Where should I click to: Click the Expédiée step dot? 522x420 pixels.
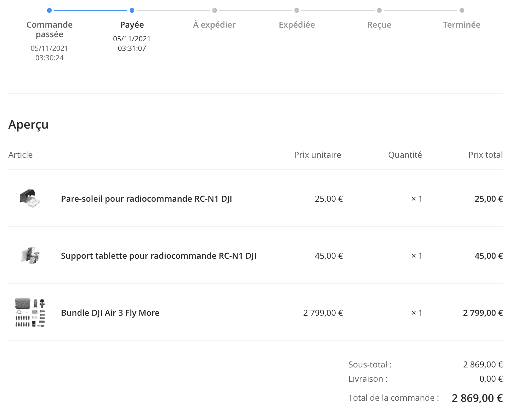coord(297,10)
